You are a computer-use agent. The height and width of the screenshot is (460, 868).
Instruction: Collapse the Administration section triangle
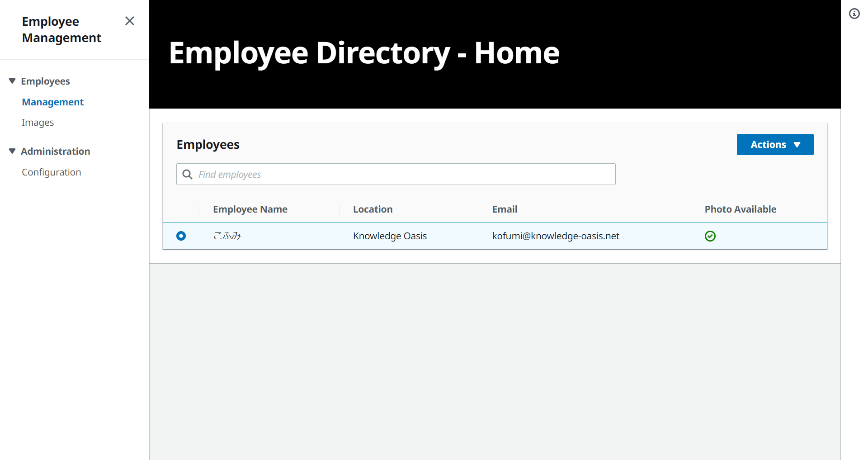pos(12,151)
